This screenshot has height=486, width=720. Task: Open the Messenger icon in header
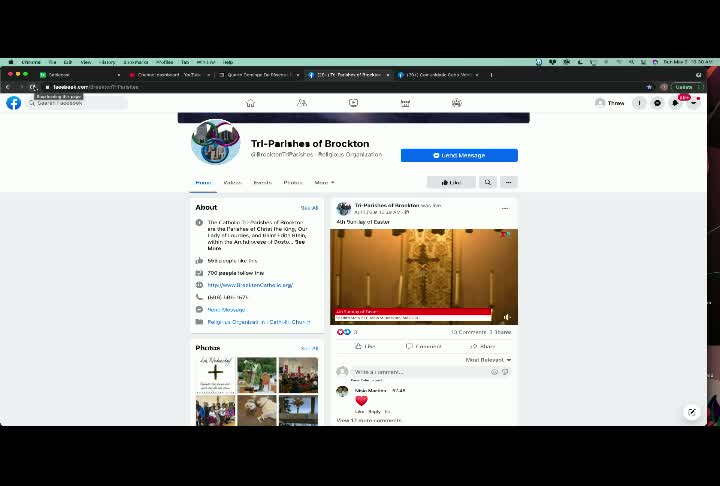[658, 103]
